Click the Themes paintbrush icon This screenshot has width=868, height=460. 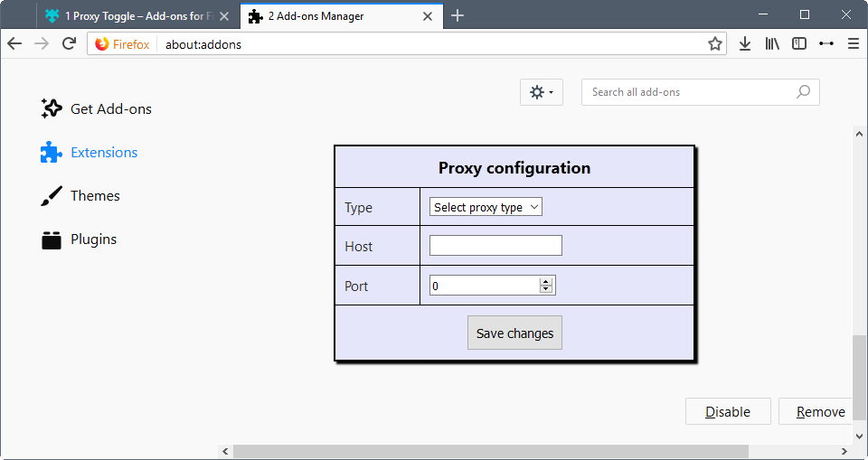pyautogui.click(x=52, y=196)
